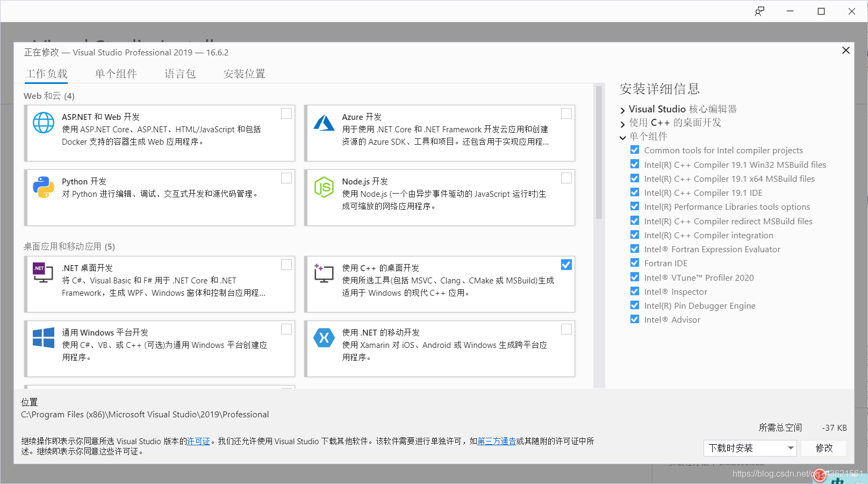Switch to the Language packs (语言包) tab

click(x=180, y=74)
